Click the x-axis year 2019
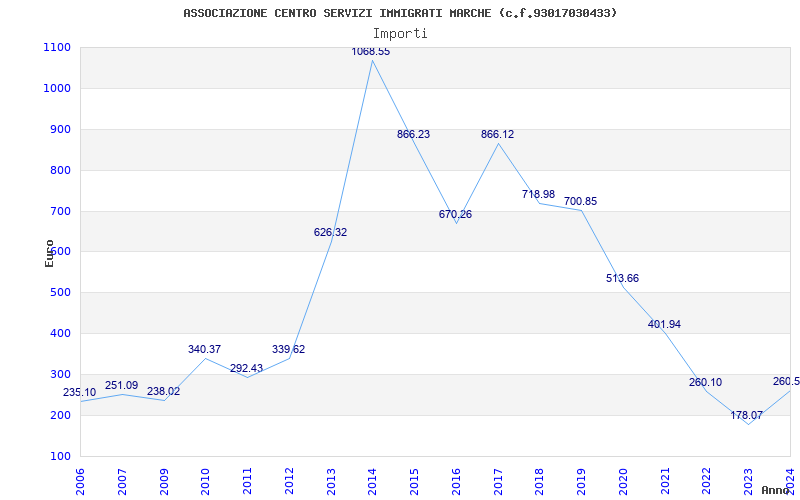 coord(581,482)
